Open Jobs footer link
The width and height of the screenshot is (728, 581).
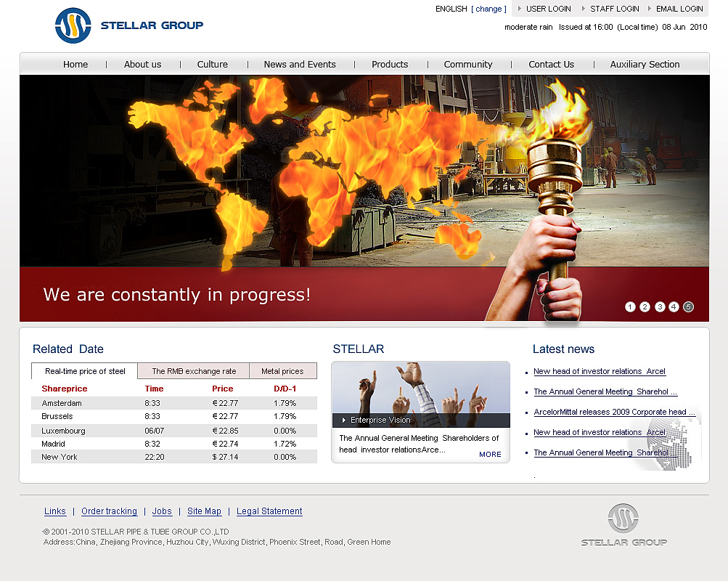(x=162, y=511)
